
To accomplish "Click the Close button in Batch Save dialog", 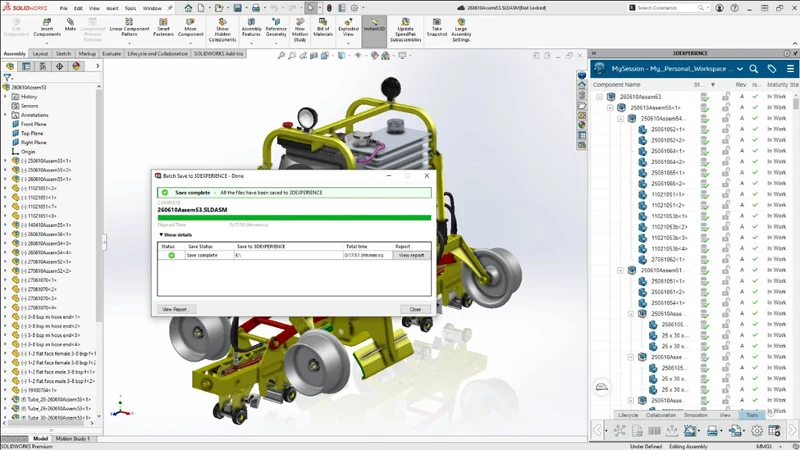I will [x=415, y=309].
